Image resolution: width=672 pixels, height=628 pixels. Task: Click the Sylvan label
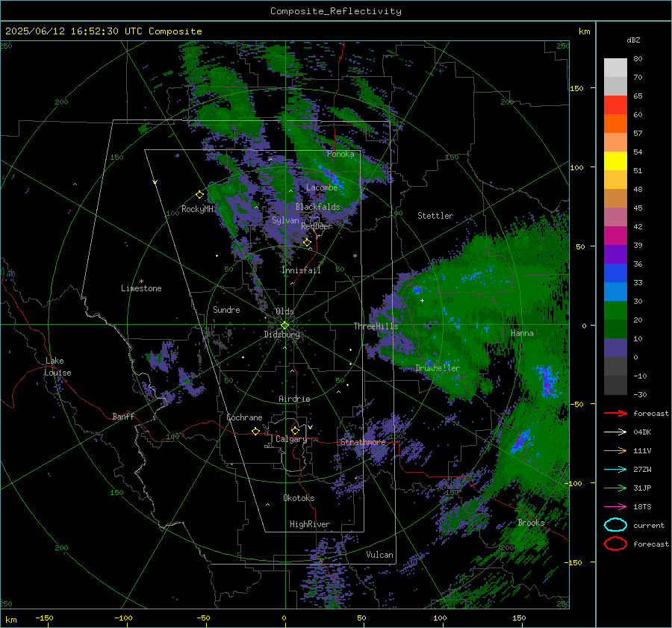pos(285,220)
